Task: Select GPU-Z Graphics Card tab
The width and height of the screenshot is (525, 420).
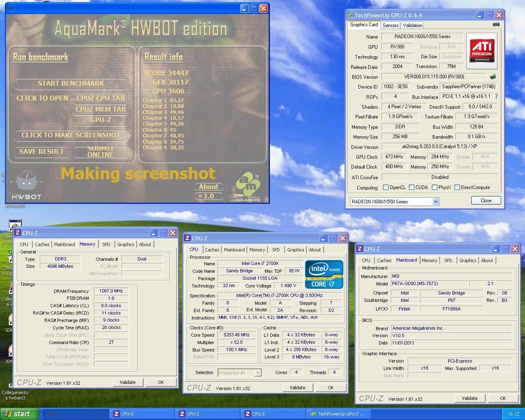Action: (x=364, y=25)
